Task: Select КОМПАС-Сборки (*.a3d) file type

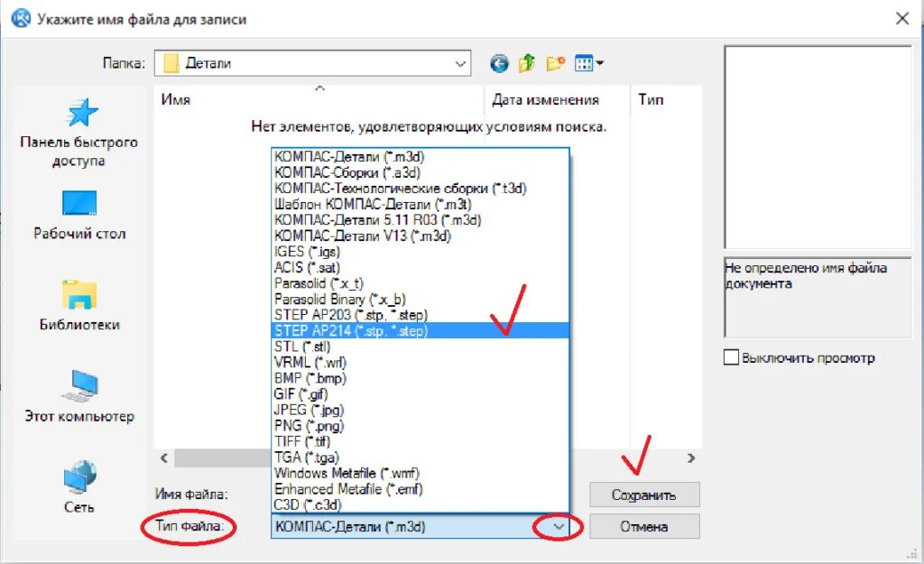Action: click(420, 172)
